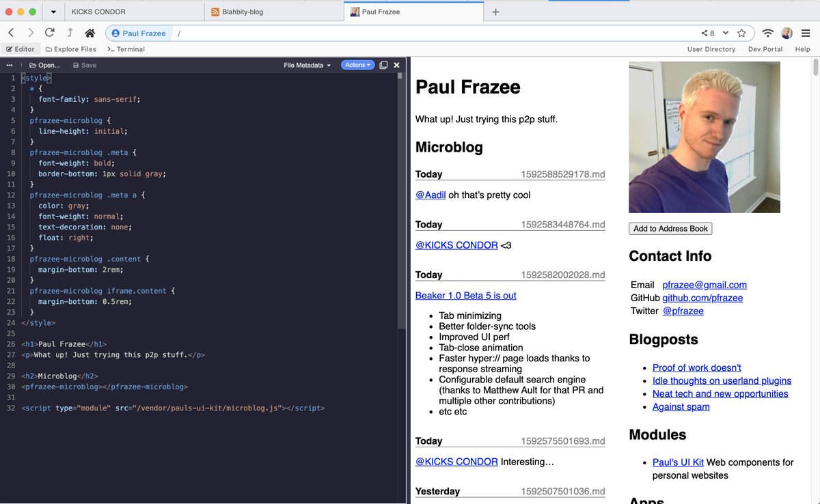Viewport: 820px width, 504px height.
Task: Open the browser hamburger menu
Action: (806, 33)
